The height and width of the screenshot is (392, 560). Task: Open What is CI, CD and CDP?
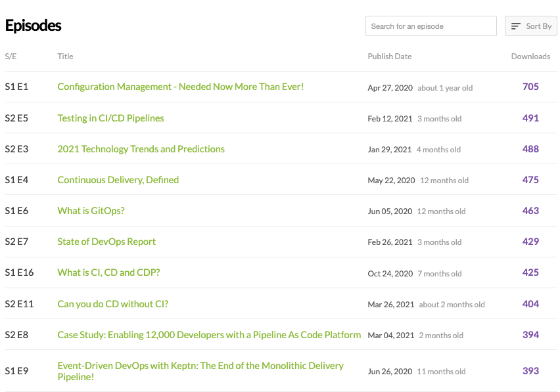[x=108, y=272]
